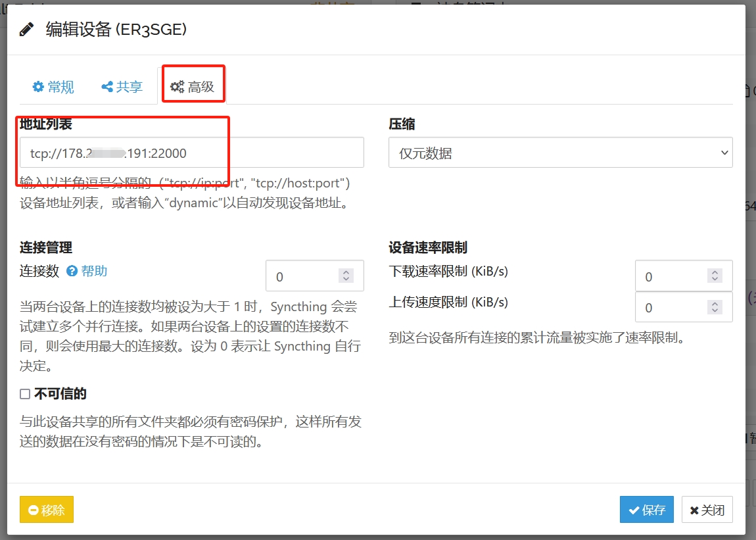Click the X icon on the 关闭 button
The width and height of the screenshot is (756, 540).
pos(695,510)
